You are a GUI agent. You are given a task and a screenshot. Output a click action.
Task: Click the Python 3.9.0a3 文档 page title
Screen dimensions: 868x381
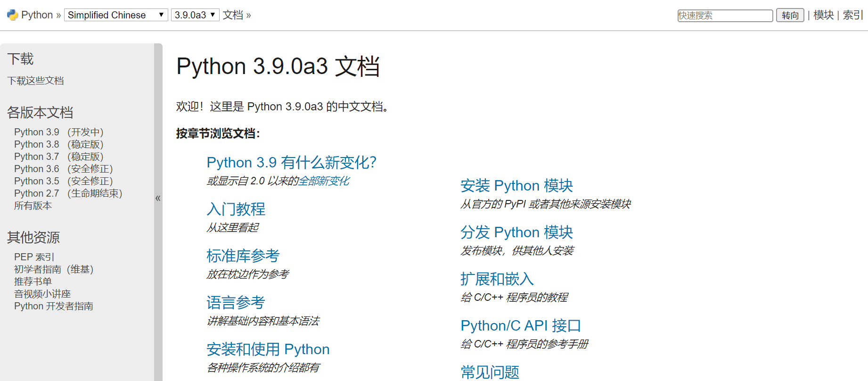278,66
